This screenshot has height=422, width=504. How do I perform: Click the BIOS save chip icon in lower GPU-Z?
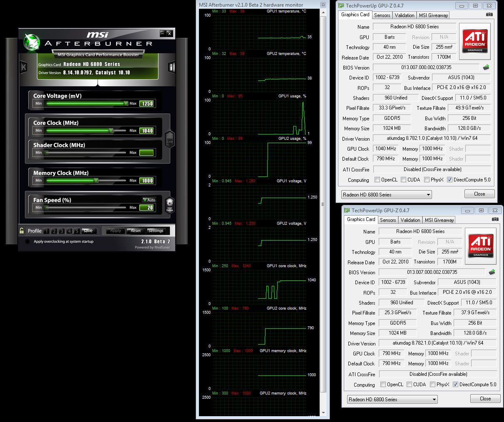point(492,272)
